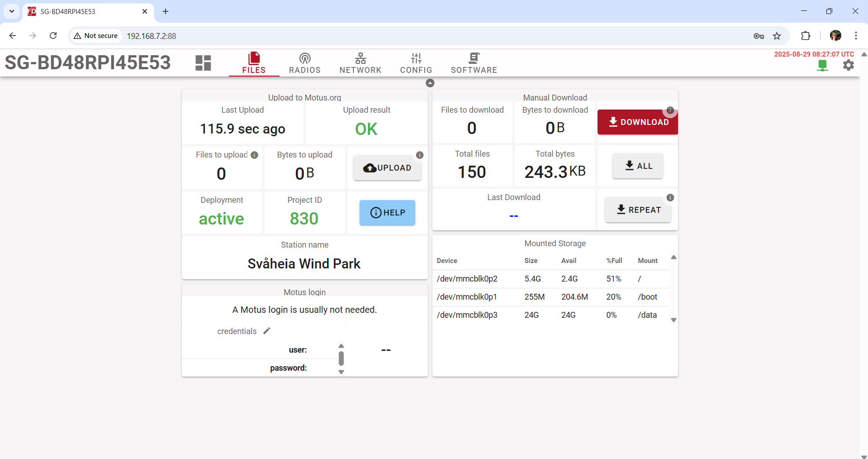868x459 pixels.
Task: Click the green network status icon
Action: pyautogui.click(x=822, y=66)
